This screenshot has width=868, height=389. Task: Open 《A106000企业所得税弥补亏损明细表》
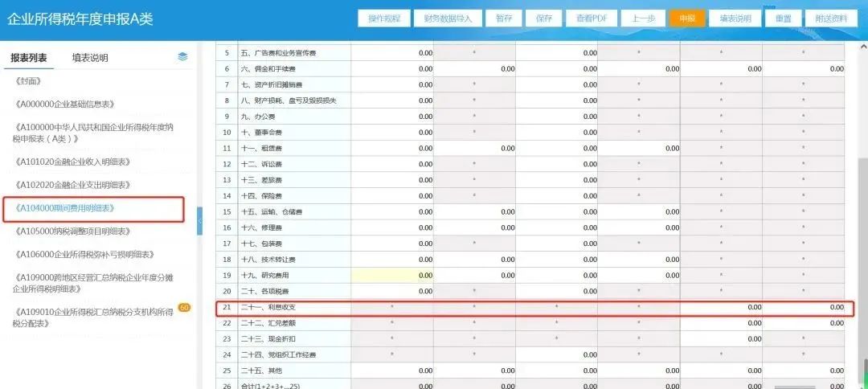84,255
